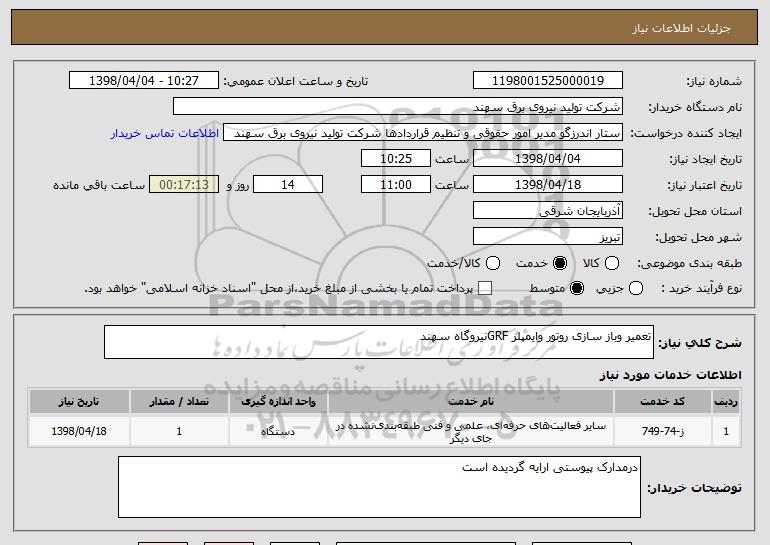Click the creation time field 10:25
The image size is (770, 545).
pyautogui.click(x=396, y=159)
